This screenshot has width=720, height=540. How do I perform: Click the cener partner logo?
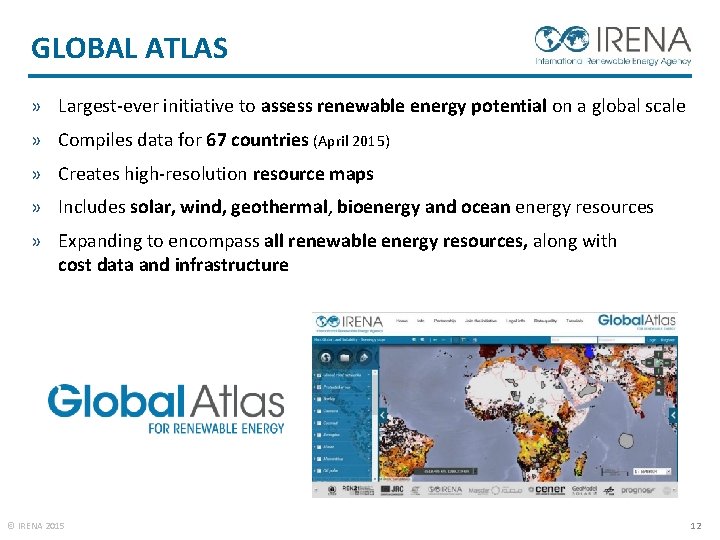click(547, 490)
